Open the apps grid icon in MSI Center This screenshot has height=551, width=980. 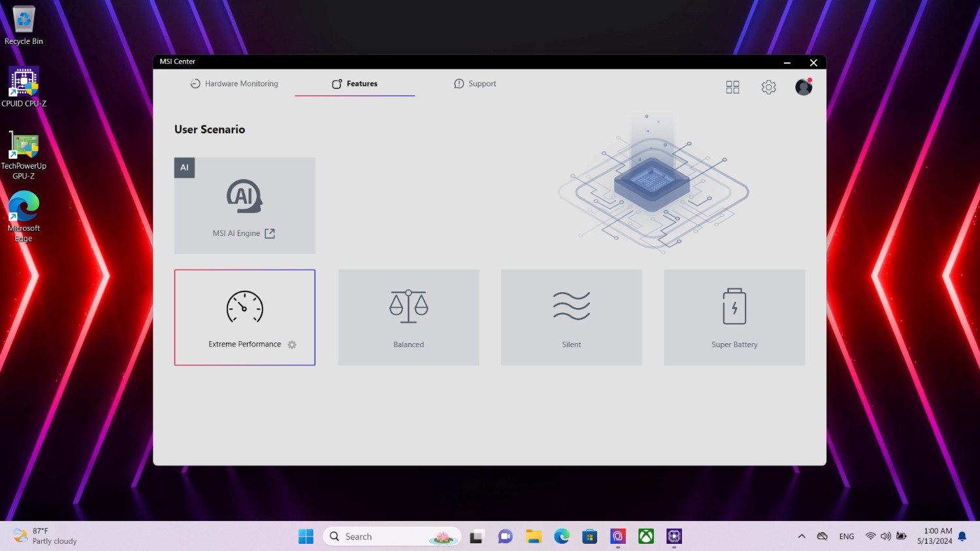point(732,87)
